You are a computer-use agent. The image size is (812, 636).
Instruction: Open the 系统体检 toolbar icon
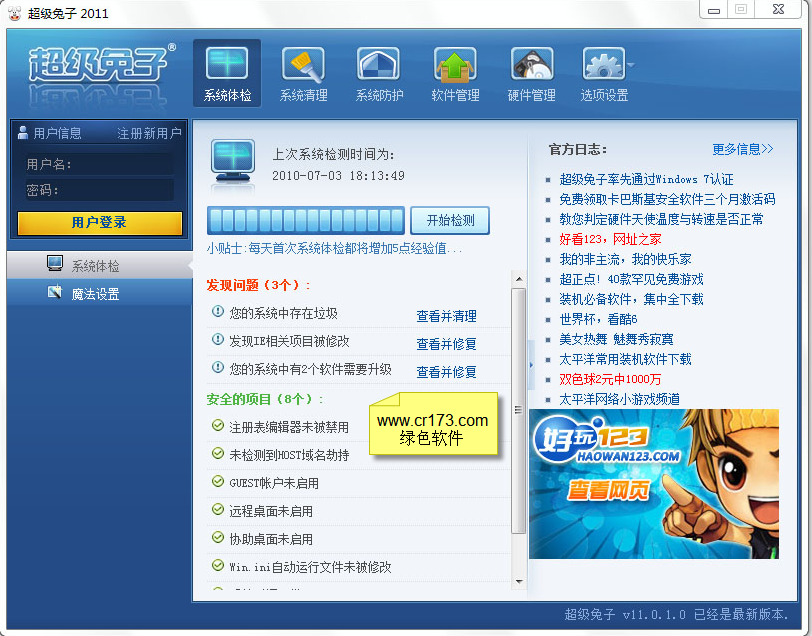227,74
